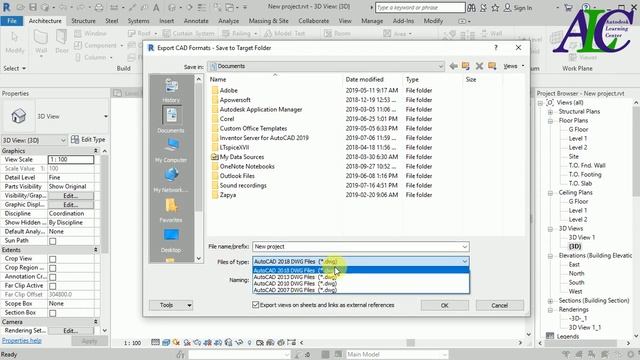Open History location in places sidebar
Screen dimensions: 640x360
(171, 90)
